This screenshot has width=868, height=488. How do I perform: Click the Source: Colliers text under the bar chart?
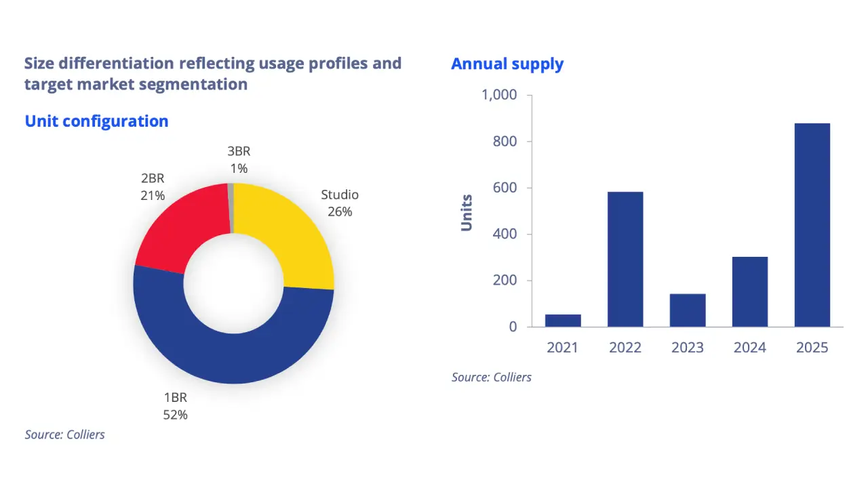[x=492, y=377]
